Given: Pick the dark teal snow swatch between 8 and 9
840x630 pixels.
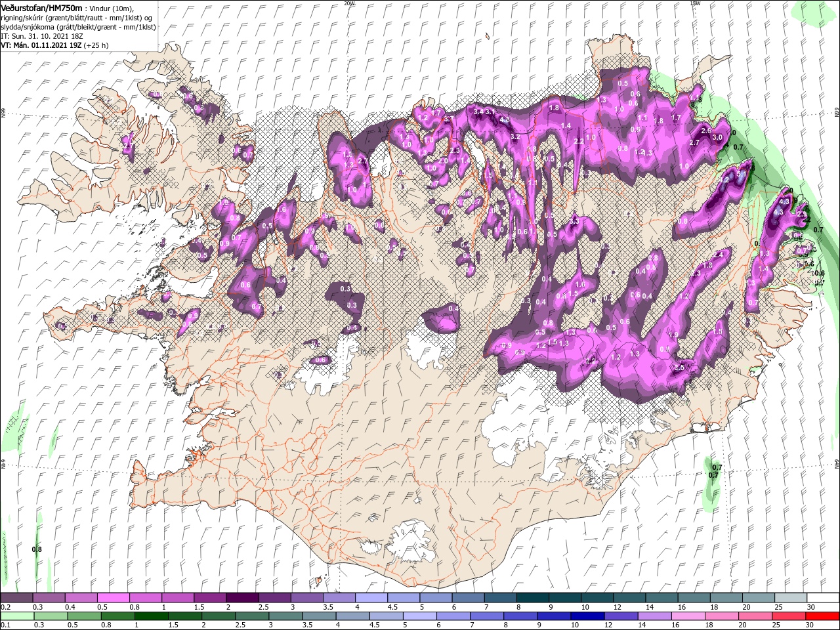Looking at the screenshot, I should tap(532, 598).
